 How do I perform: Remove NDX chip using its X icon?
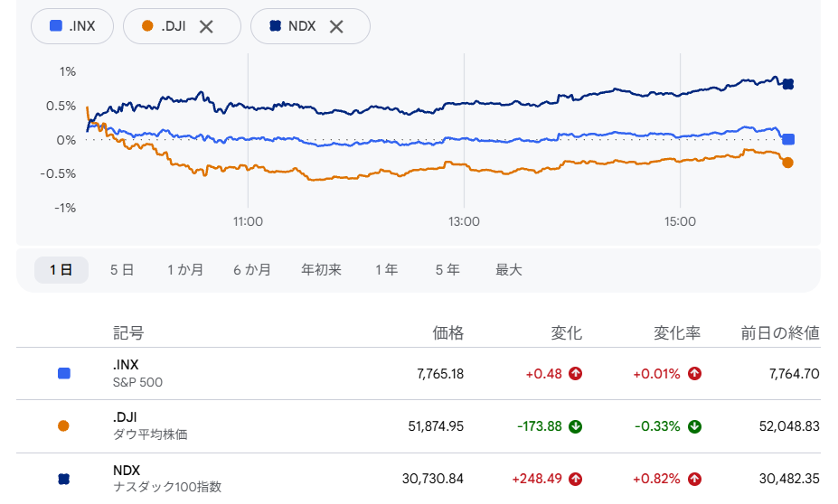[336, 27]
